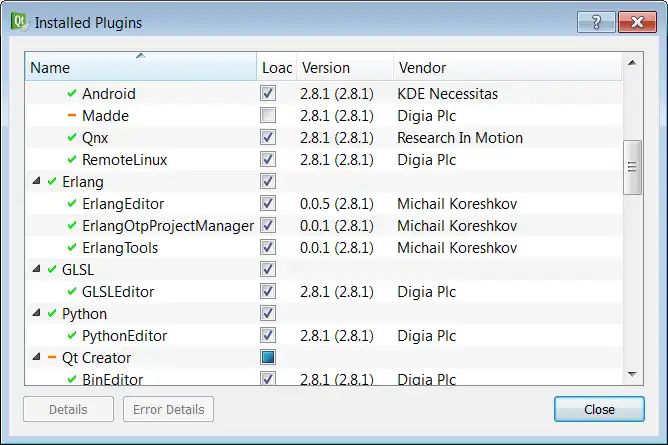
Task: Select the ErlangOtpProjectManager plugin name
Action: pos(168,226)
